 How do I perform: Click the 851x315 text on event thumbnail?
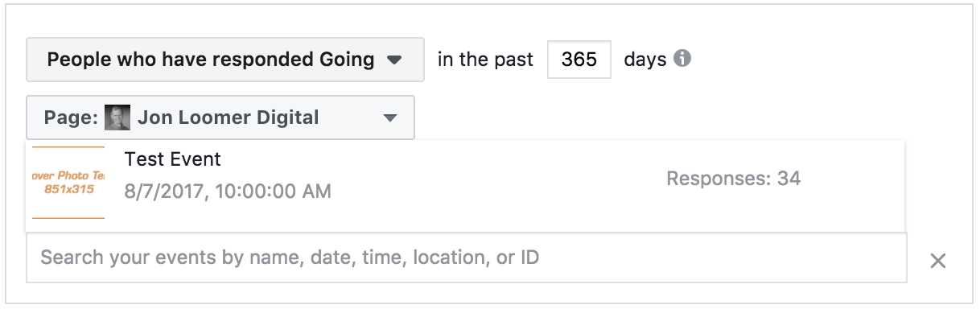[x=69, y=189]
